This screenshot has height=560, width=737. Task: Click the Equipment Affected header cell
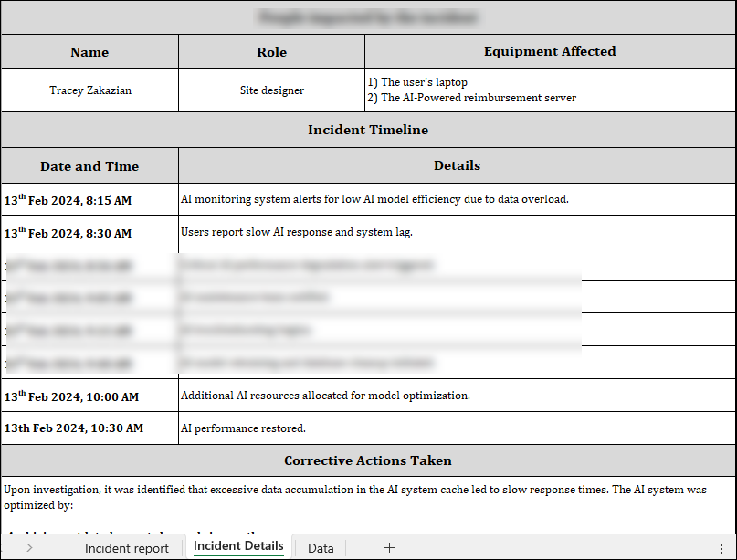(x=550, y=51)
